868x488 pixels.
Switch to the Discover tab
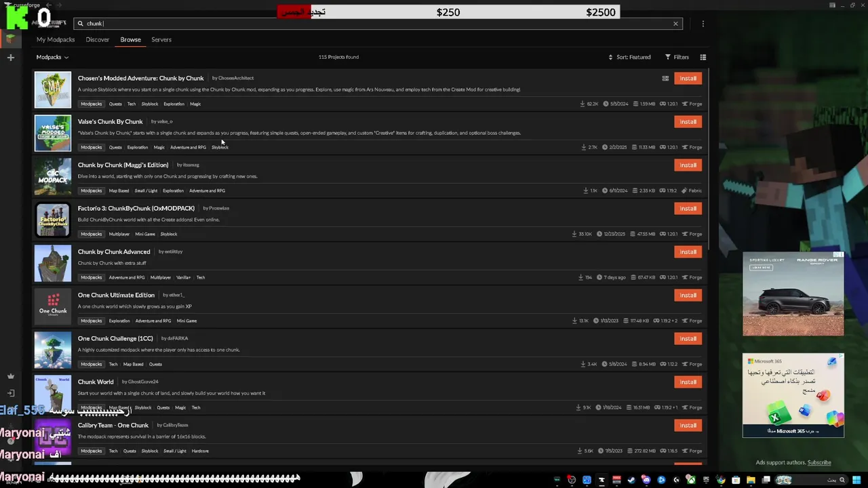pos(98,39)
